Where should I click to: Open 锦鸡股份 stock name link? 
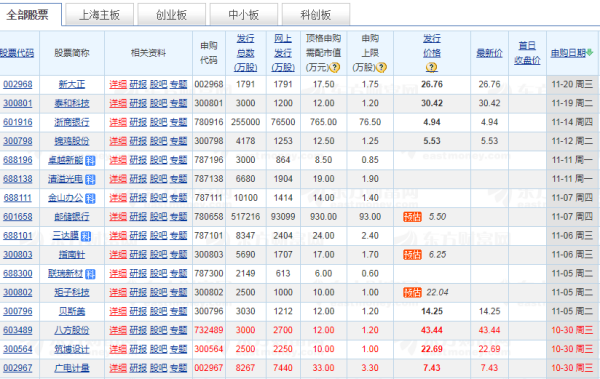coord(72,141)
